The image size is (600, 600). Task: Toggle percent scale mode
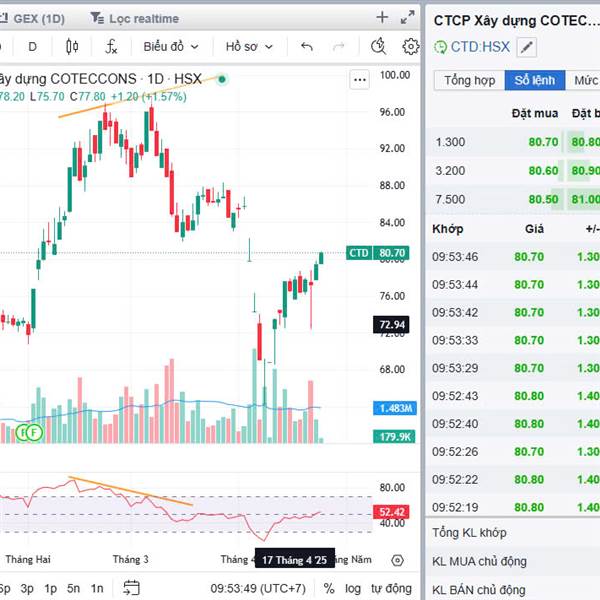(x=329, y=588)
